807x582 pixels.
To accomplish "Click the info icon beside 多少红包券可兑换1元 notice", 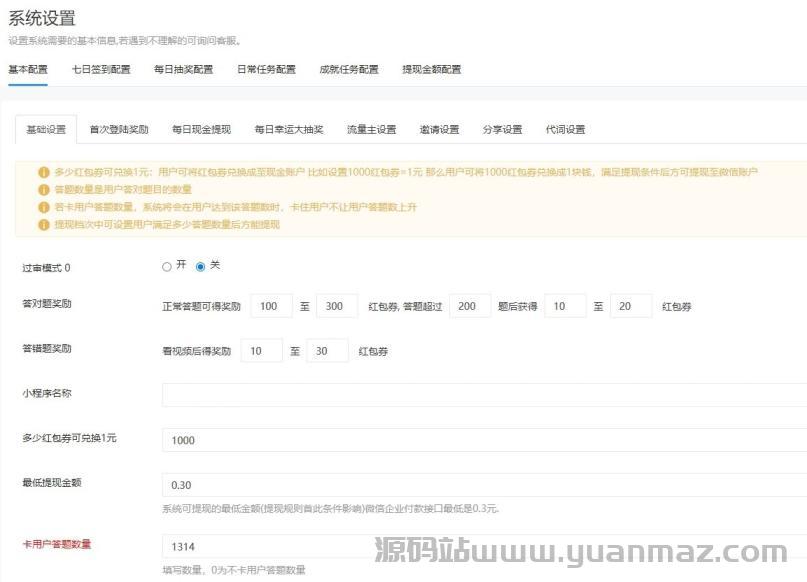I will click(44, 172).
